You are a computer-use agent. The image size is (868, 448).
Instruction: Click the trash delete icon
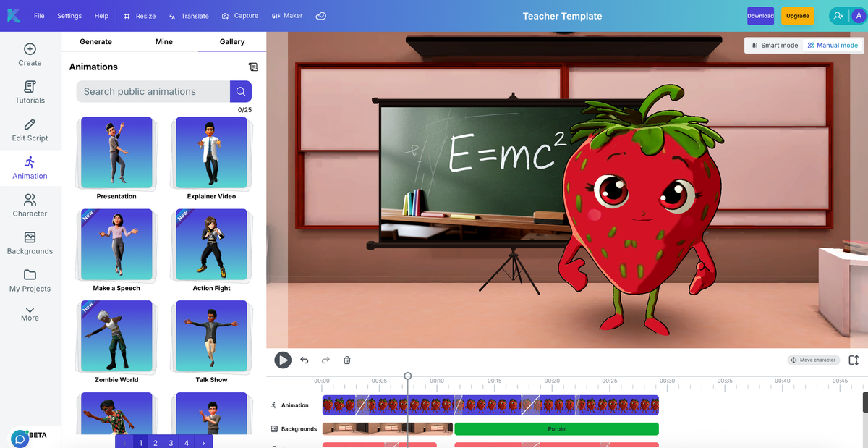pos(347,360)
